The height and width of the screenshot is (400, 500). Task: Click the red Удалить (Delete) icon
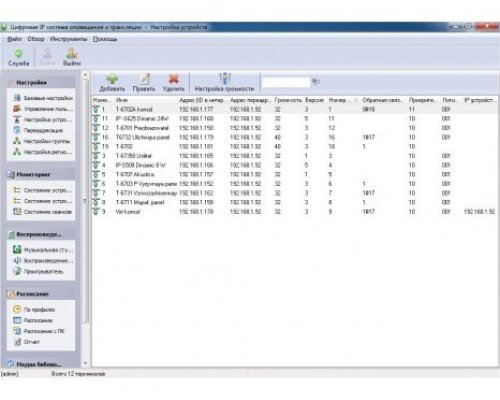click(174, 79)
